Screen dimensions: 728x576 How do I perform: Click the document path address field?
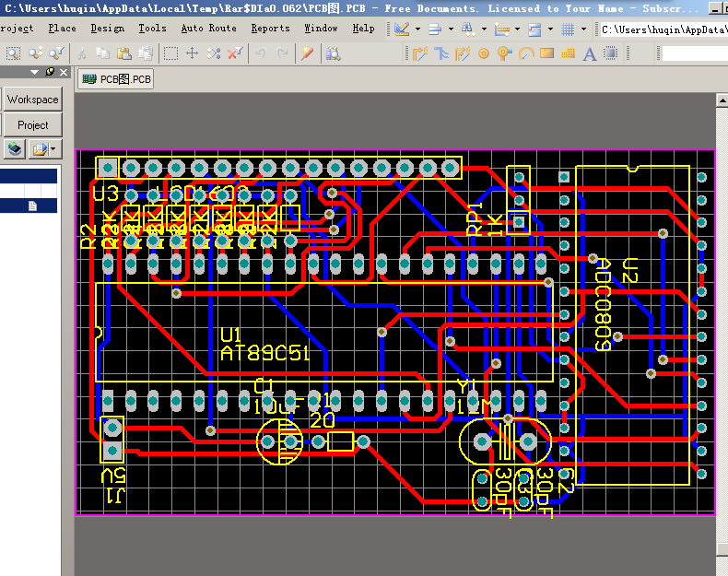(x=663, y=29)
